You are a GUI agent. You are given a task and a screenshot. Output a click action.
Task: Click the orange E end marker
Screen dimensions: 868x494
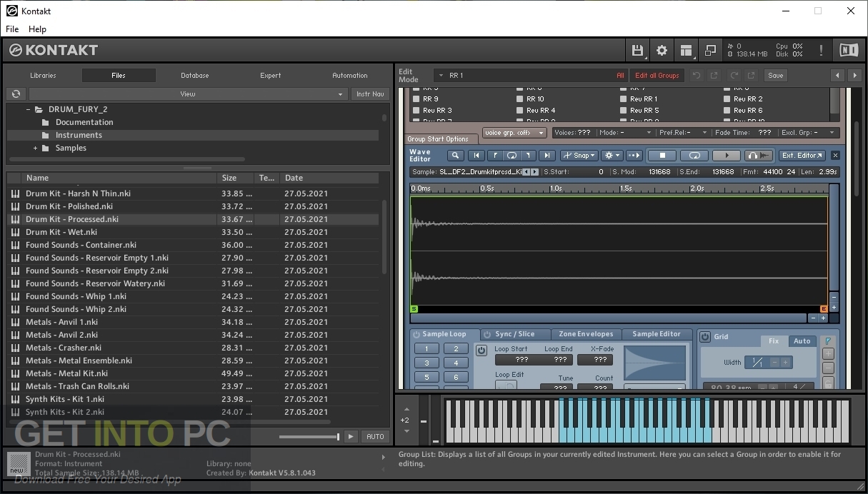pos(824,309)
